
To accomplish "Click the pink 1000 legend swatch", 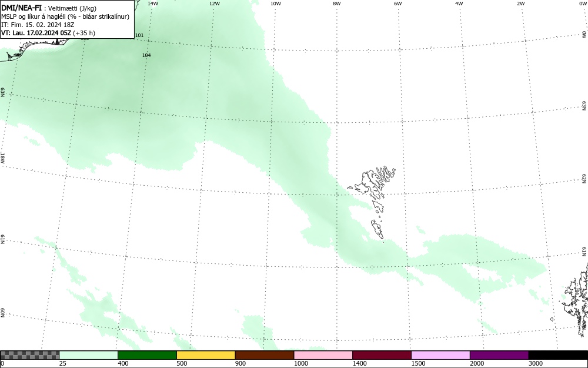I will pyautogui.click(x=323, y=355).
